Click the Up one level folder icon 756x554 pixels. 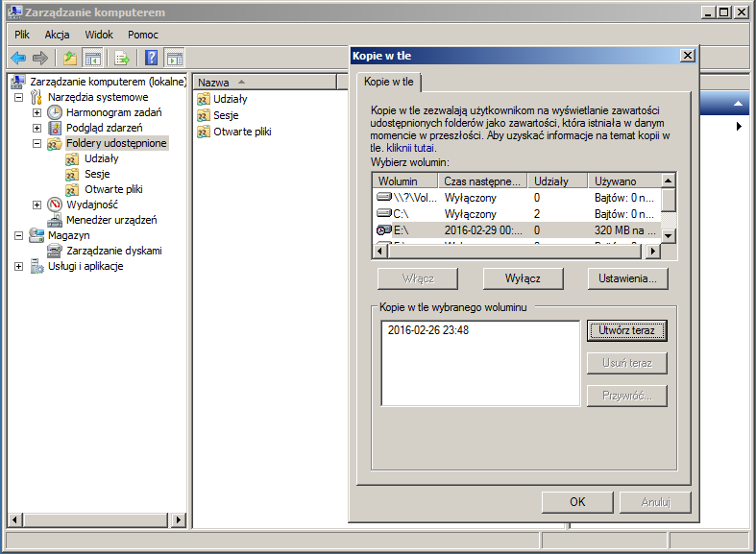click(70, 59)
